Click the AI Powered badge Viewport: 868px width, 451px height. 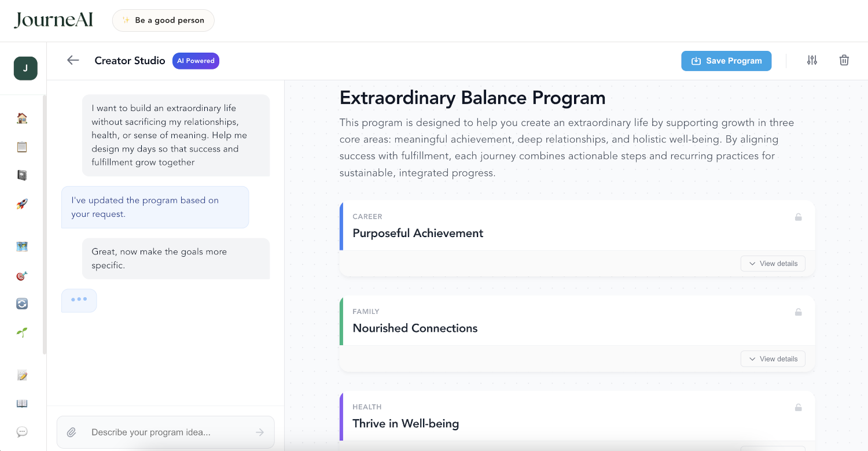pos(196,61)
